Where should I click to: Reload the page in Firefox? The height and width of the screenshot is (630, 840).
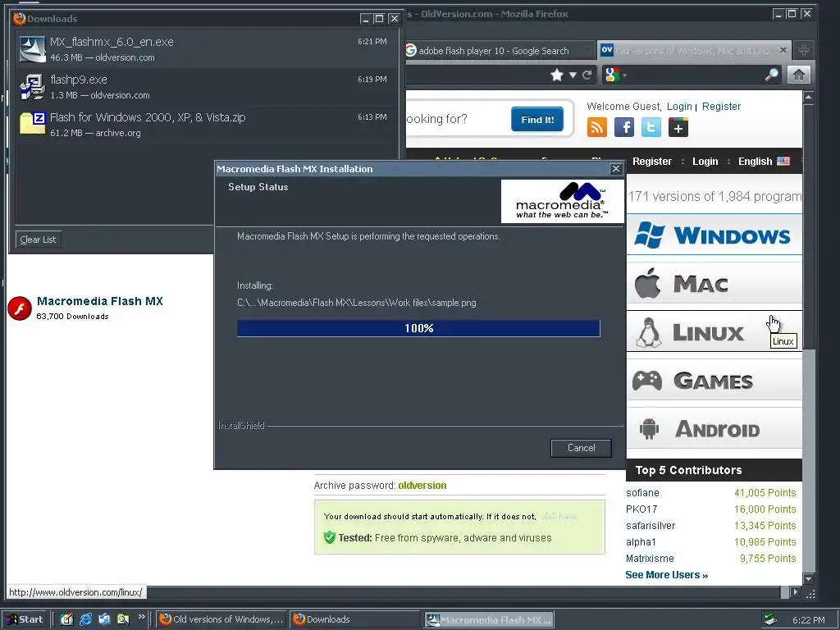click(x=587, y=75)
